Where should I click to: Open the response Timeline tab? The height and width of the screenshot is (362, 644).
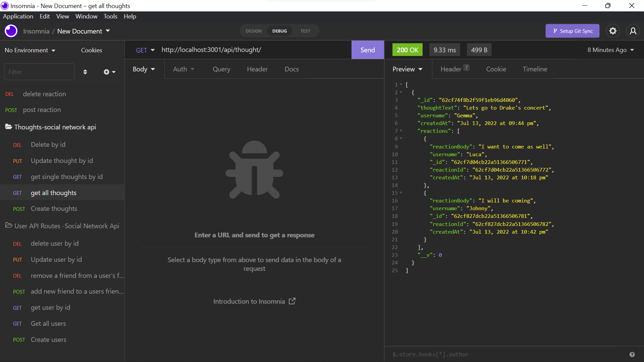535,69
